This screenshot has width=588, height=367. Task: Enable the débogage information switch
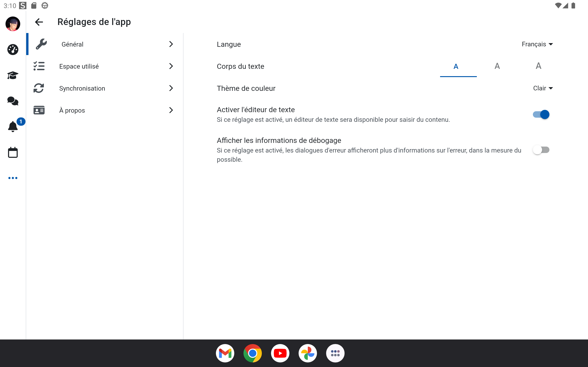541,150
